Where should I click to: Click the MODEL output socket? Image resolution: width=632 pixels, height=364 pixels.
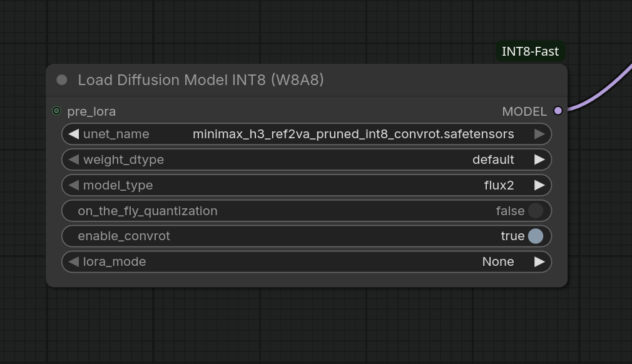tap(558, 111)
